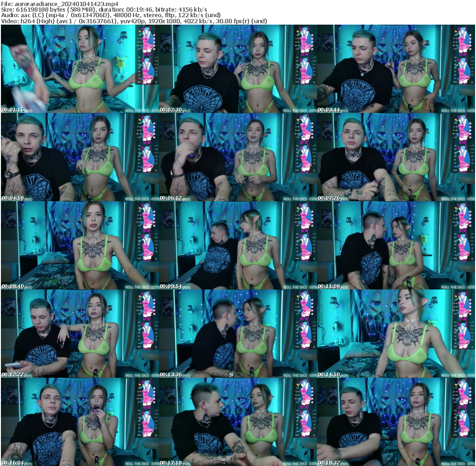Click the coin icon on the tip menu overlay
The width and height of the screenshot is (476, 466).
[x=139, y=32]
